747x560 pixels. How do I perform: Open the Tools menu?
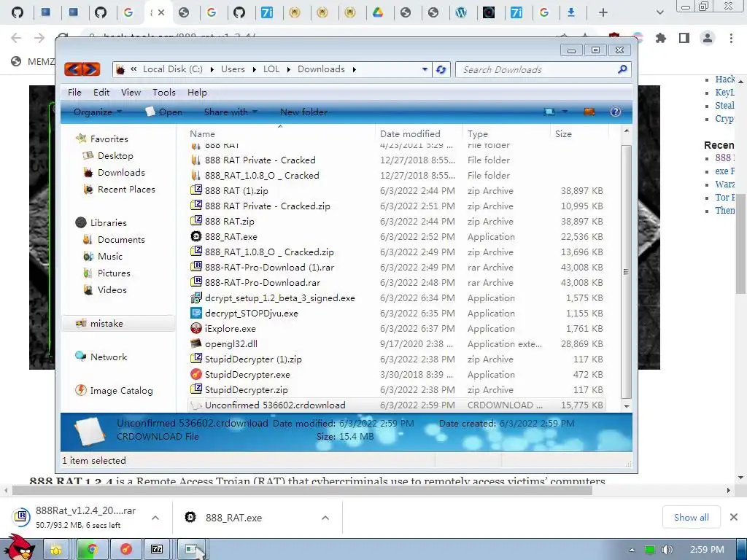pyautogui.click(x=164, y=93)
